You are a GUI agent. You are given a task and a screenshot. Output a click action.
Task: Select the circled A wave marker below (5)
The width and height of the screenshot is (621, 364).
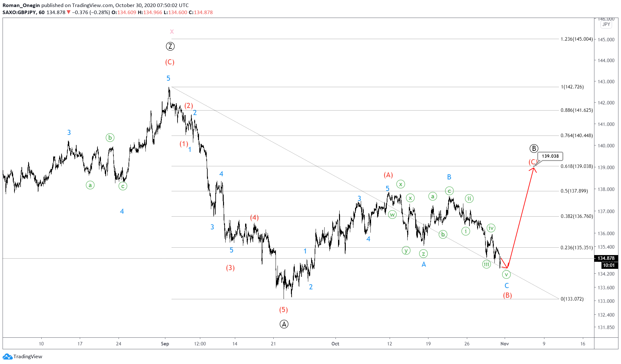(x=284, y=324)
